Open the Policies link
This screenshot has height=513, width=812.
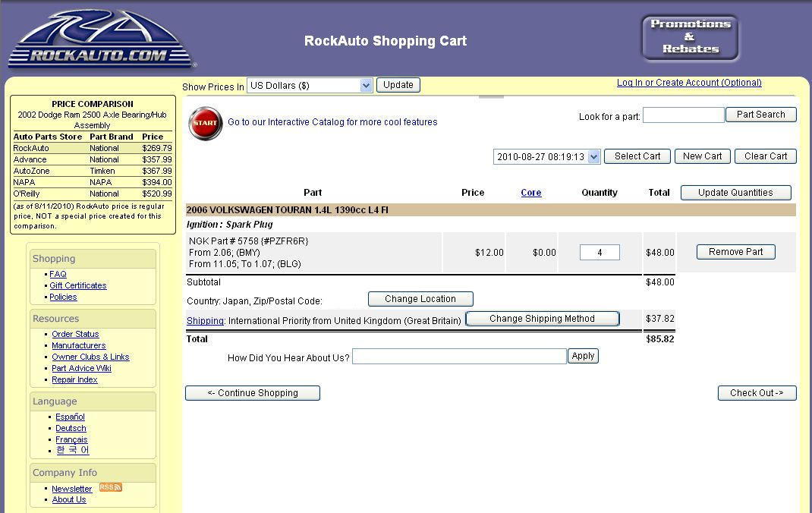(63, 297)
